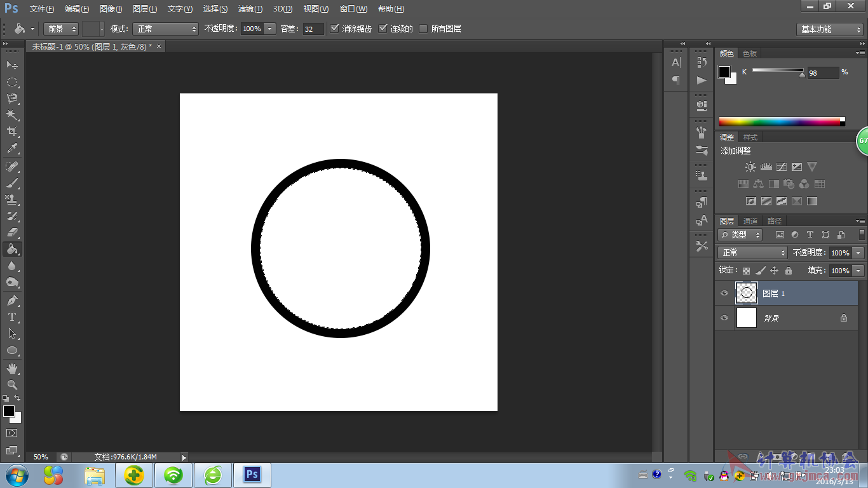Image resolution: width=868 pixels, height=488 pixels.
Task: Add a Color Balance adjustment
Action: pos(758,184)
